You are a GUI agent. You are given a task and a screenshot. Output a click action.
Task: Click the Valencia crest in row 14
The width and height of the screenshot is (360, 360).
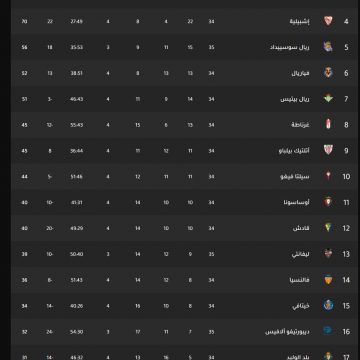click(x=328, y=280)
